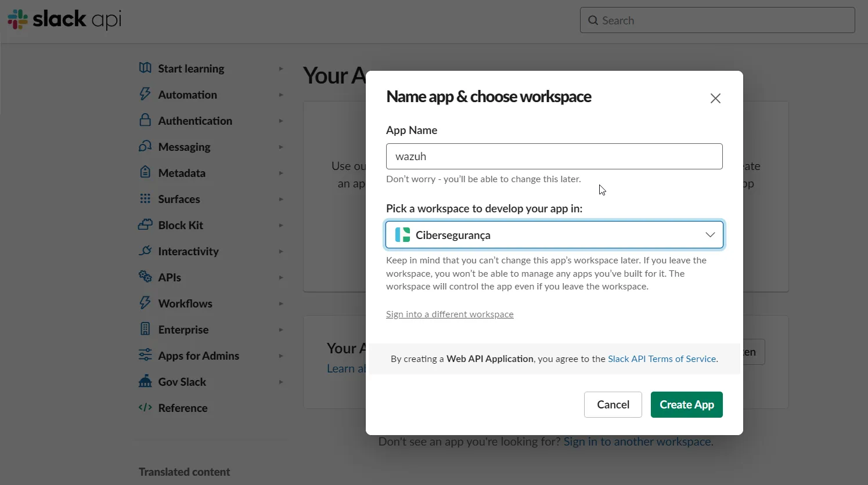Viewport: 868px width, 485px height.
Task: Open the Apps for Admins menu item
Action: point(199,356)
